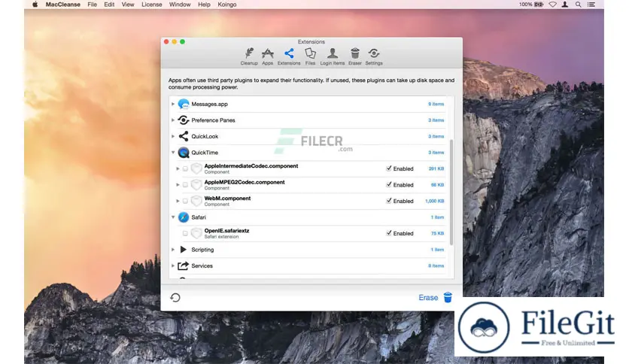This screenshot has height=364, width=629.
Task: Click the OpenIE.safariextz extension icon
Action: pyautogui.click(x=196, y=233)
